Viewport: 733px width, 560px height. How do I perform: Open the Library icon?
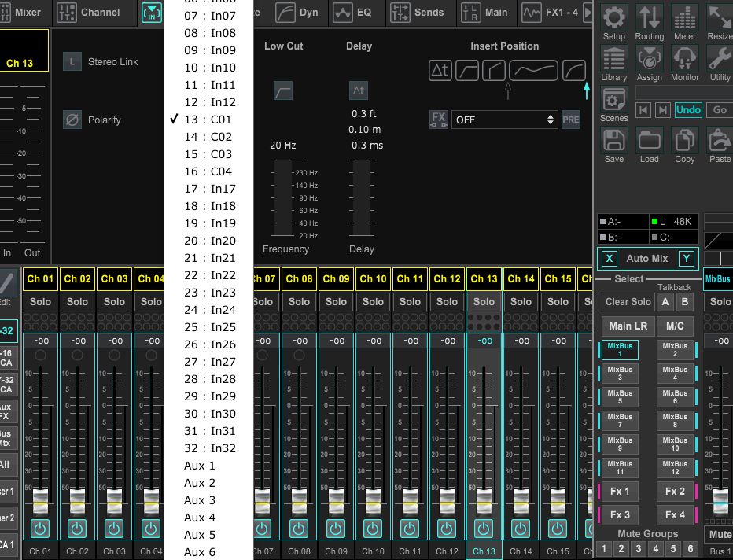pos(614,58)
